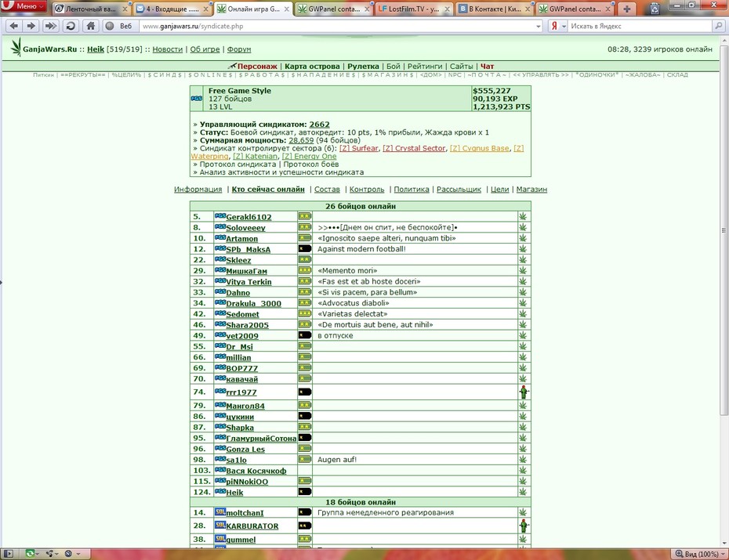This screenshot has height=560, width=729.
Task: Click the Протокол боёв link
Action: [x=311, y=164]
